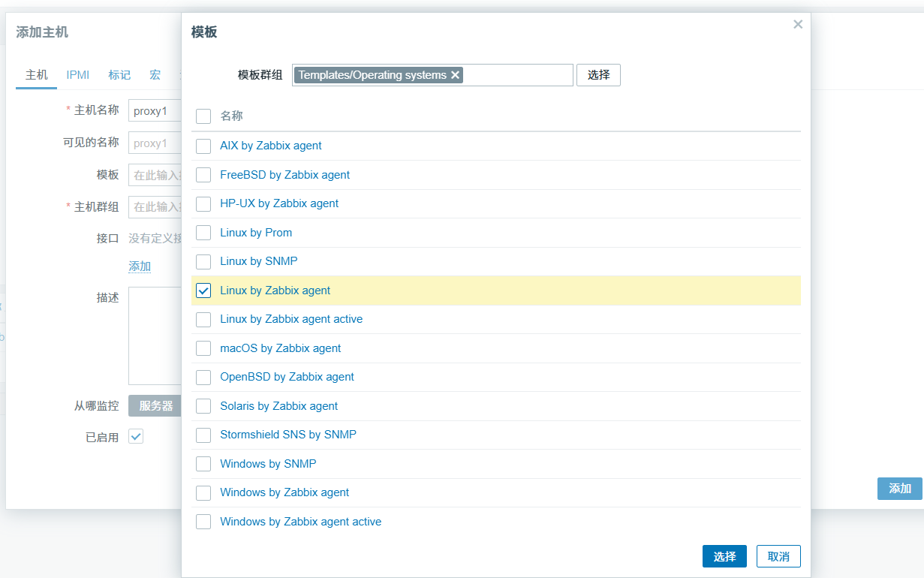
Task: Check OpenBSD by Zabbix agent checkbox
Action: [203, 377]
